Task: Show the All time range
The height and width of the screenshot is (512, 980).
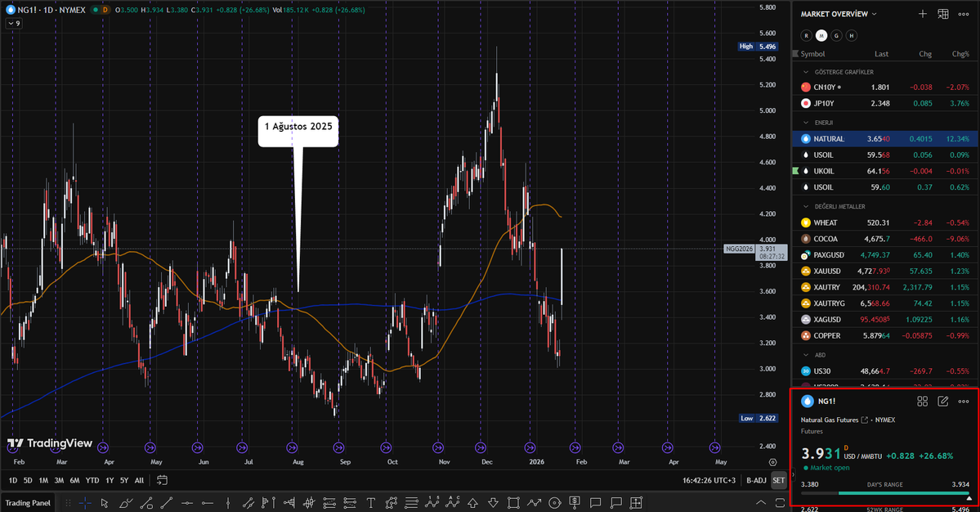Action: (x=139, y=480)
